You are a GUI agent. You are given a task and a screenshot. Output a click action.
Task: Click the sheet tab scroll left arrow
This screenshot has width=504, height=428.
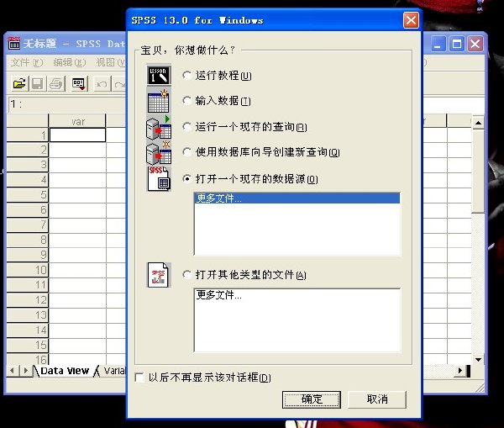pyautogui.click(x=12, y=371)
